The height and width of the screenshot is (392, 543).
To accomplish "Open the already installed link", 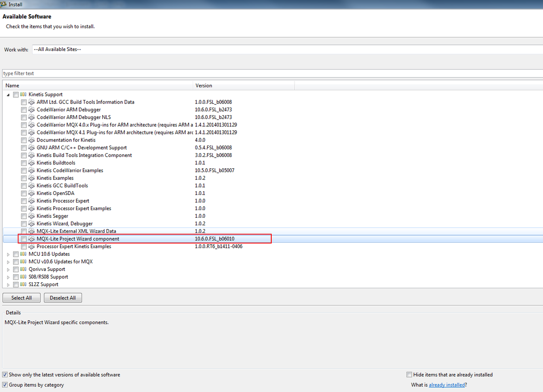I will pos(447,385).
